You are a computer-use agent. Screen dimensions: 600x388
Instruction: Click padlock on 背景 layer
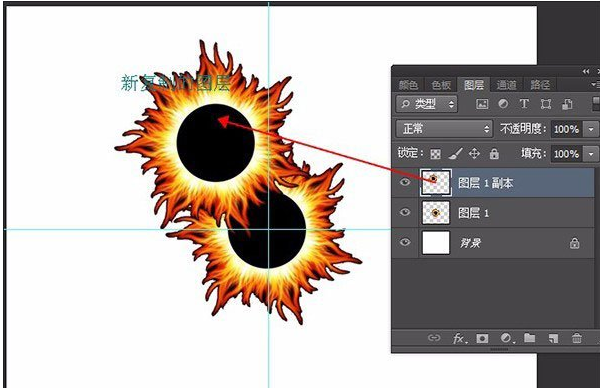click(574, 243)
